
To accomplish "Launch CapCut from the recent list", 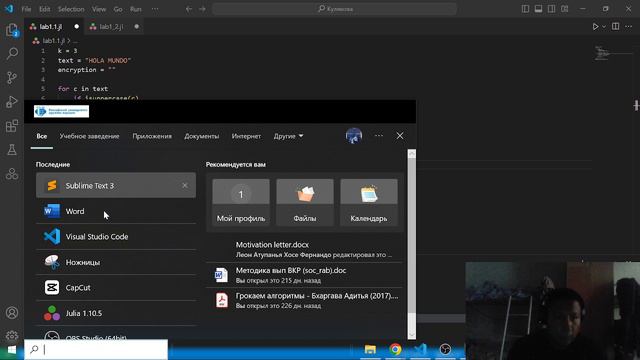I will [116, 288].
